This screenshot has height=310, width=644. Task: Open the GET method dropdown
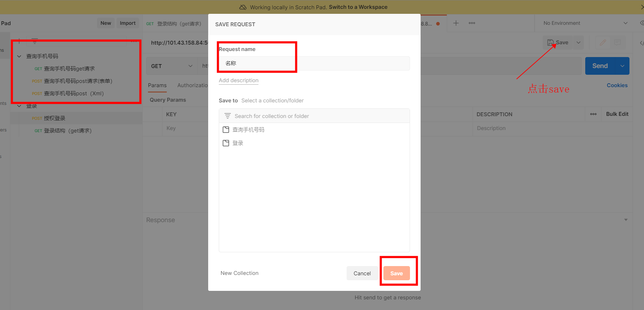(172, 66)
